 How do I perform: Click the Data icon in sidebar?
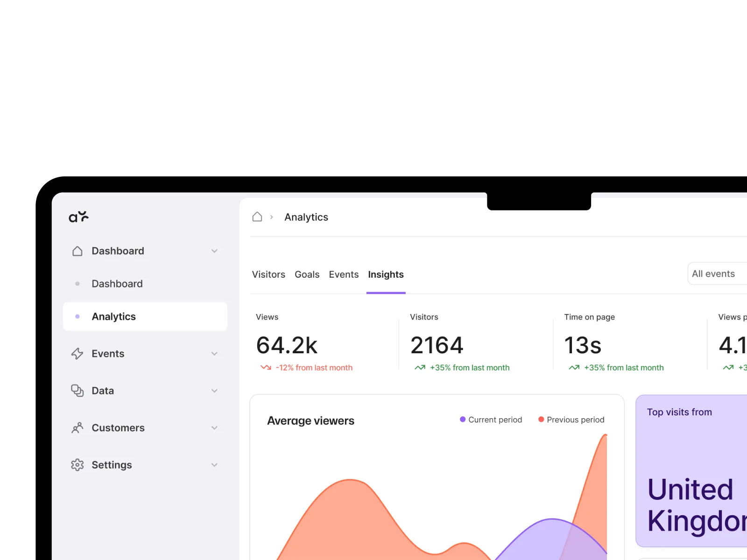pos(77,391)
